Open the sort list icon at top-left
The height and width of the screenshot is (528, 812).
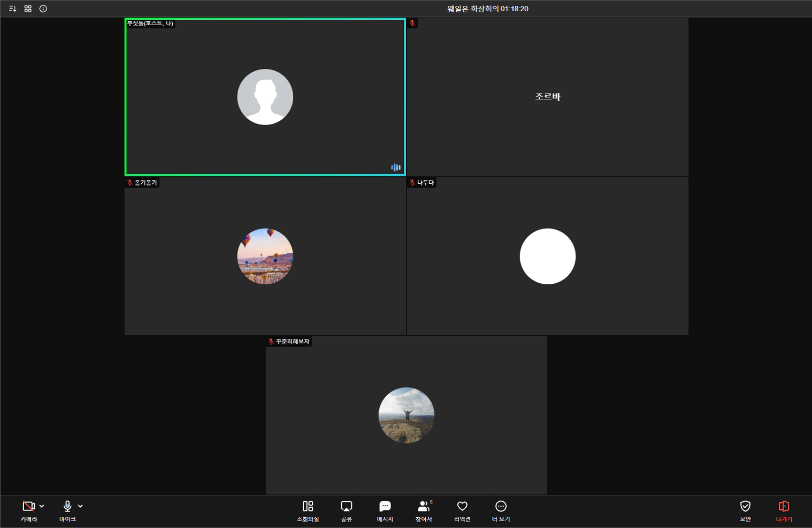click(x=13, y=9)
